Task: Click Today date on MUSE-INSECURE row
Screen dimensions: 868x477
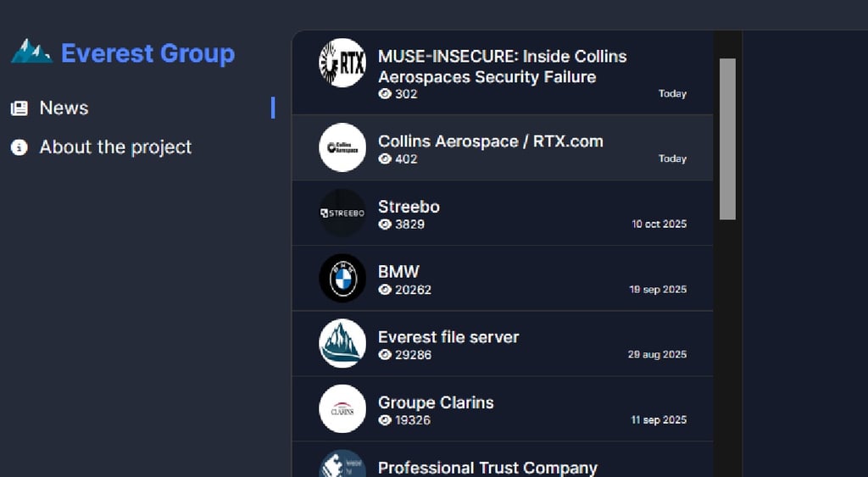Action: [672, 94]
